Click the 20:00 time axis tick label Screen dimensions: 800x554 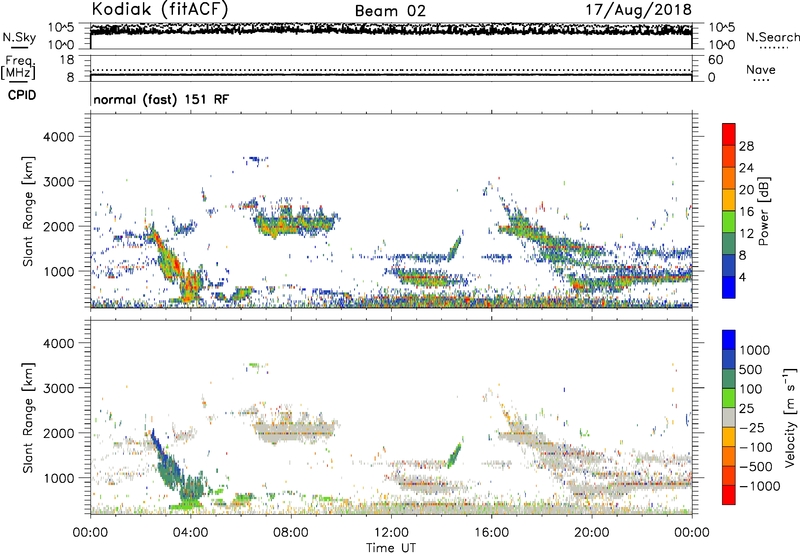coord(592,533)
